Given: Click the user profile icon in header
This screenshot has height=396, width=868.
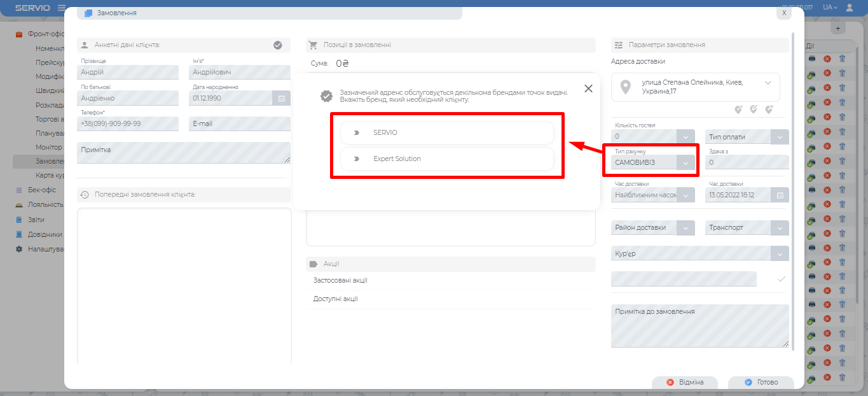Looking at the screenshot, I should (850, 8).
